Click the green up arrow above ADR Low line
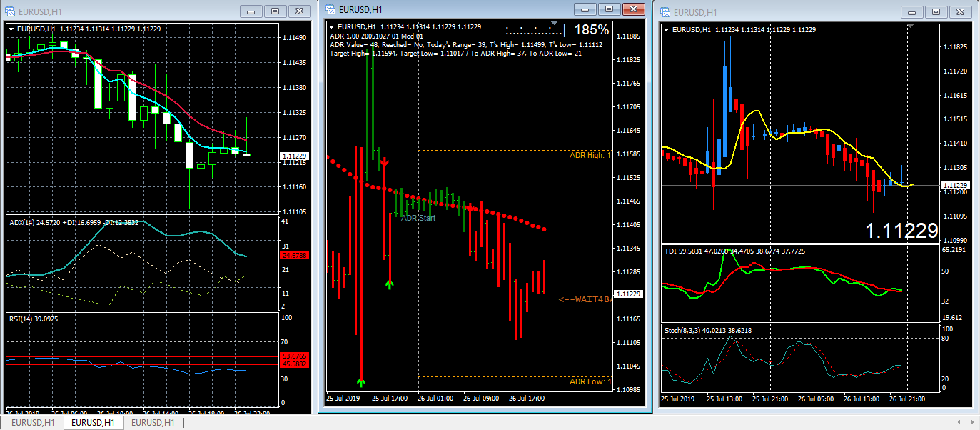This screenshot has width=980, height=430. (361, 381)
